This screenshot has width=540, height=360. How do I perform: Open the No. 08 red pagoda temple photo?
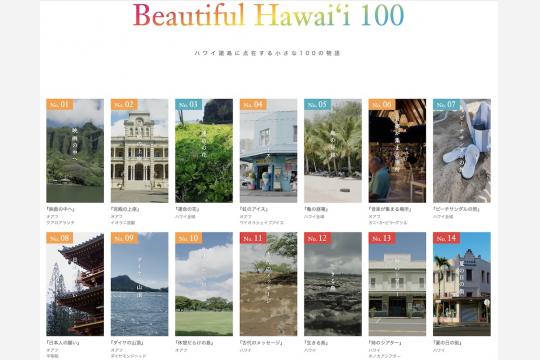(75, 284)
